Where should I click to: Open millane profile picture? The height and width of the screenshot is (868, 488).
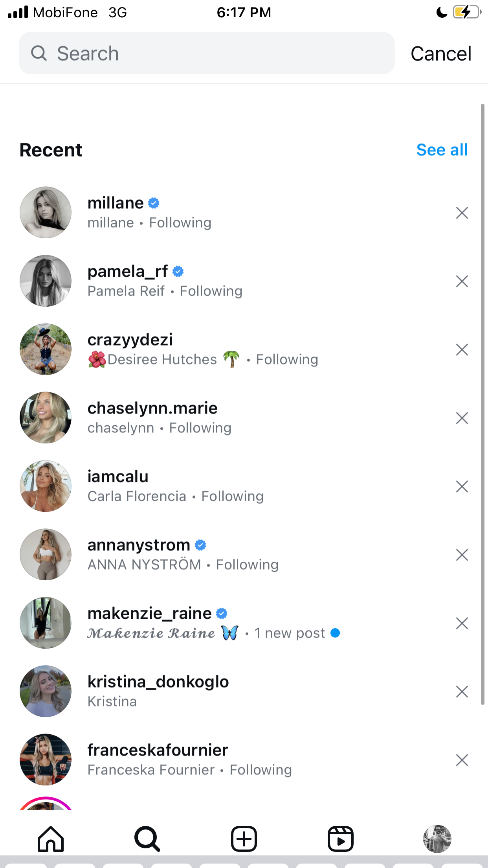(x=46, y=212)
